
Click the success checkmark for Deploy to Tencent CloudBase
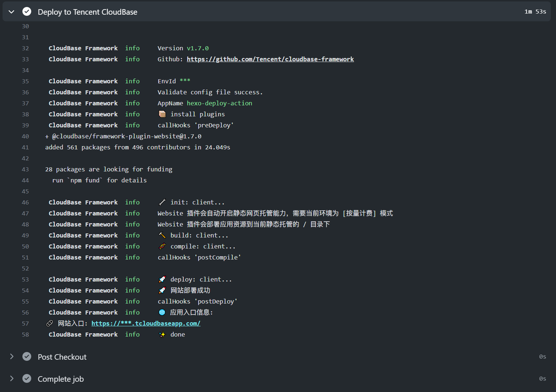[x=27, y=11]
